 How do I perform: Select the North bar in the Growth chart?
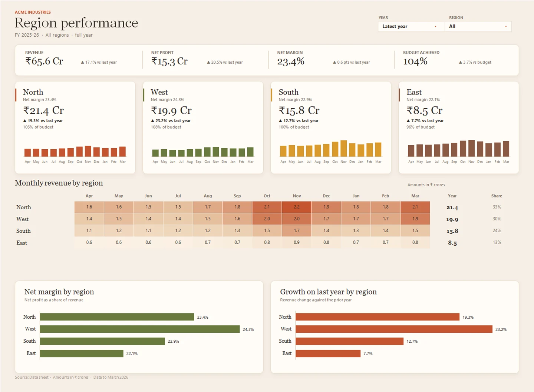point(378,317)
